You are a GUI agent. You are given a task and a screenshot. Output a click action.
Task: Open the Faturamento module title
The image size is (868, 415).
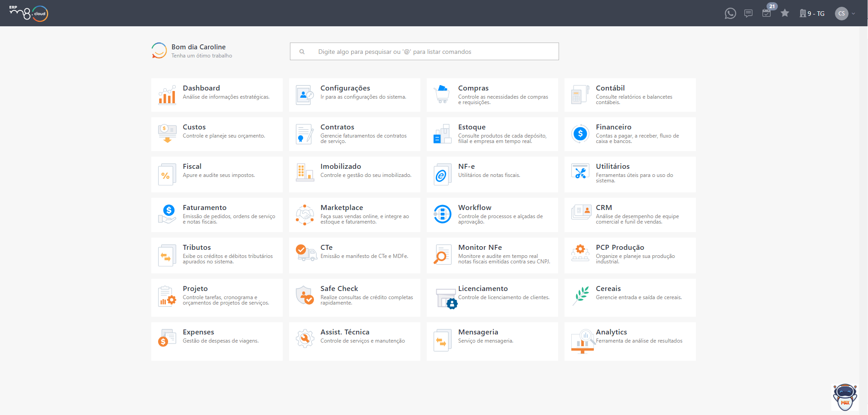204,207
